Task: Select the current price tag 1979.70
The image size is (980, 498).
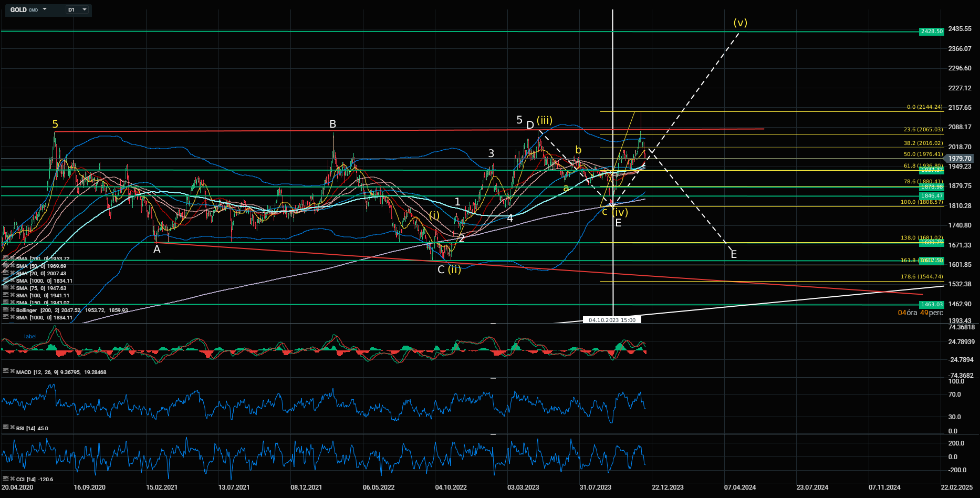Action: (x=960, y=159)
